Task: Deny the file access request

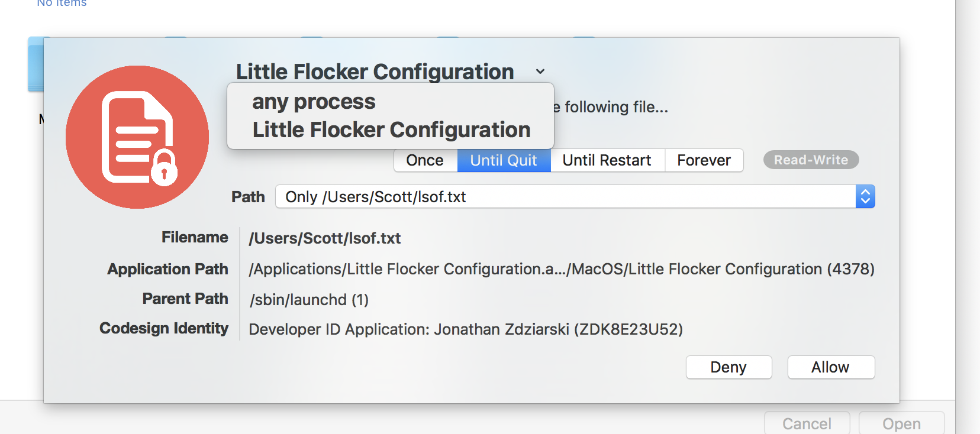Action: pyautogui.click(x=728, y=367)
